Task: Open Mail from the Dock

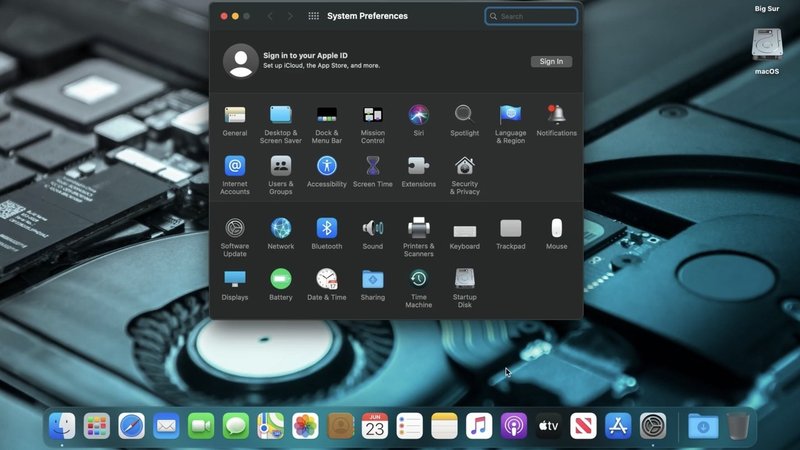Action: point(166,426)
